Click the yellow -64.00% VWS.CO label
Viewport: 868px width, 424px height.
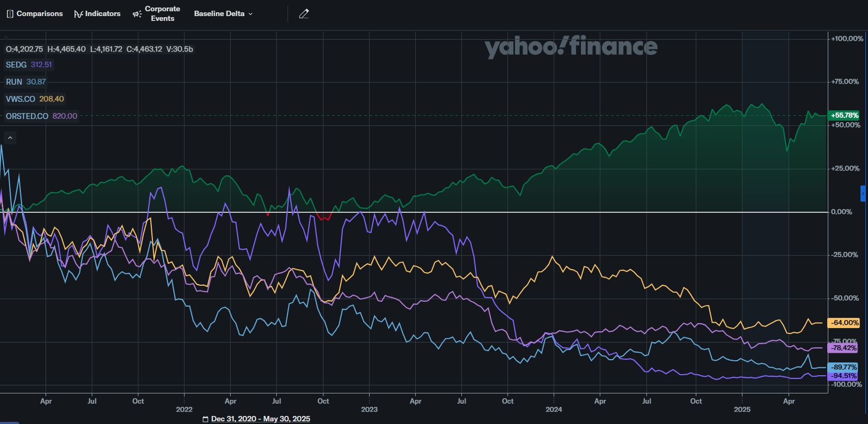tap(844, 323)
